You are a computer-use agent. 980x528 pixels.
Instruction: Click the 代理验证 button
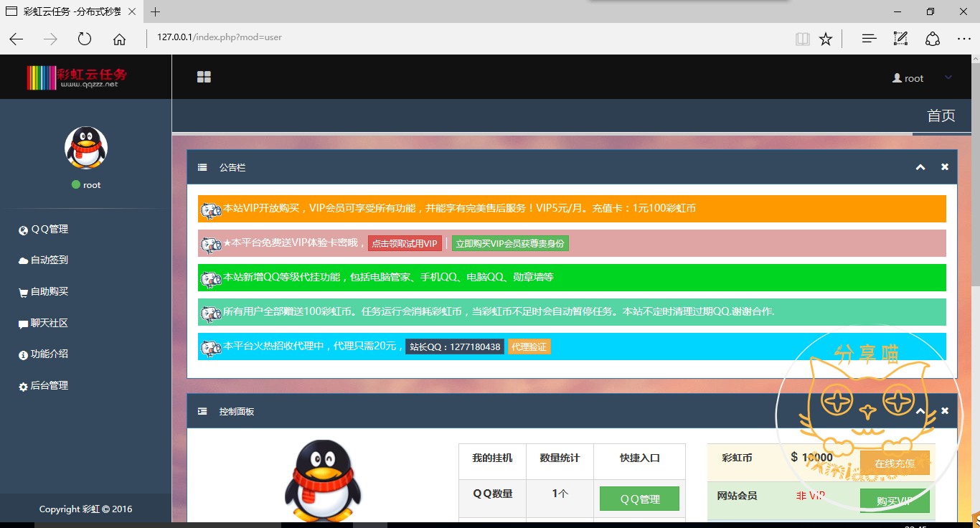(x=529, y=346)
